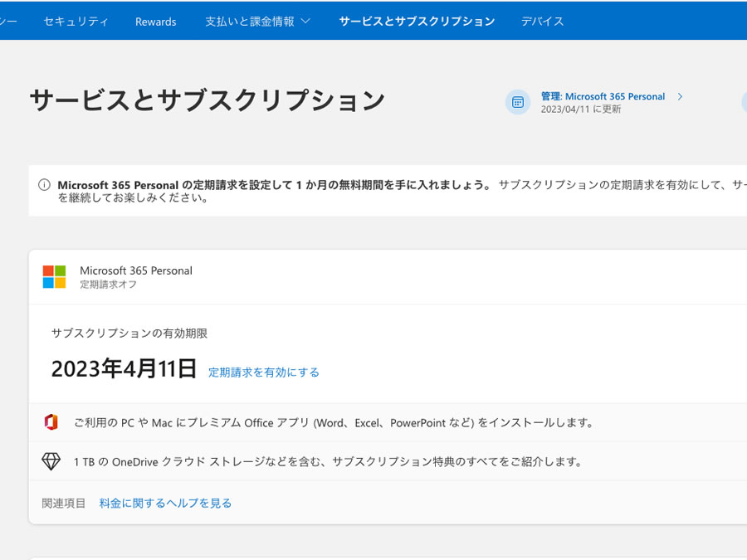Click 関連項目 label
The height and width of the screenshot is (560, 747).
point(64,503)
